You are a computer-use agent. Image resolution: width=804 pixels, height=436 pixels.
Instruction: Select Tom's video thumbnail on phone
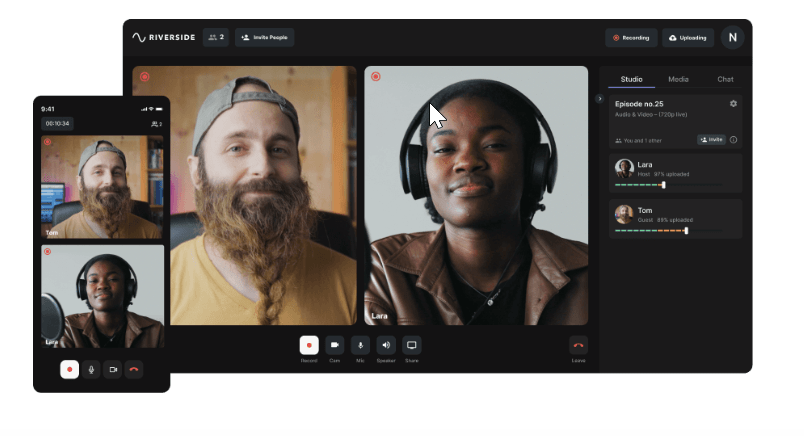point(103,187)
